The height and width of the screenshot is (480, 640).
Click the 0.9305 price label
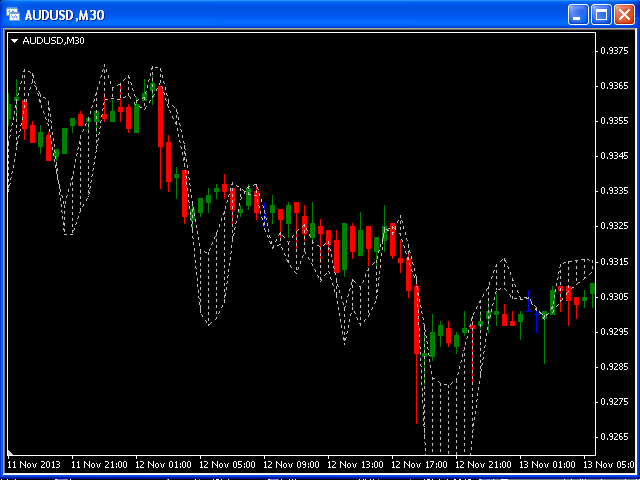click(x=615, y=296)
